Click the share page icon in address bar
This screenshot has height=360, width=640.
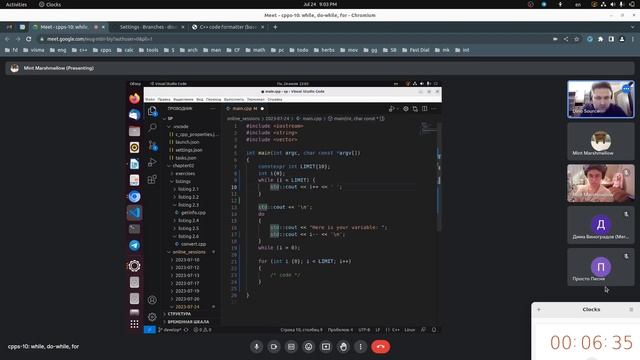[566, 39]
